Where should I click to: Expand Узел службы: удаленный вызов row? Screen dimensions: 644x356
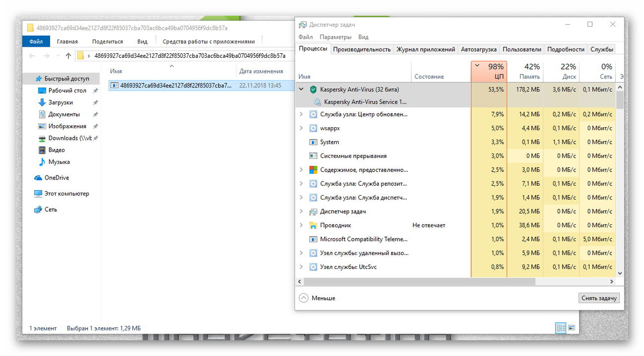[x=301, y=253]
